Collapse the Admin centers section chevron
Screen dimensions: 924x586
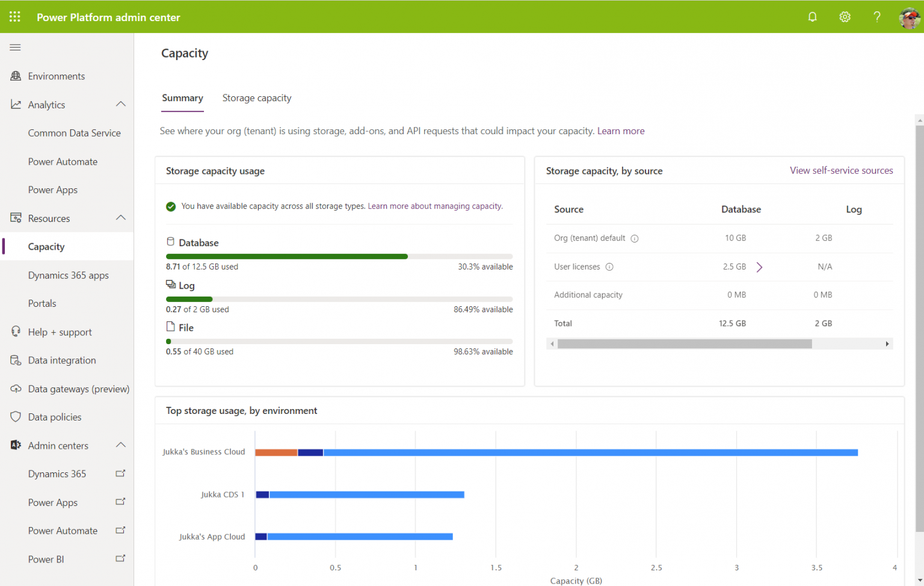[x=120, y=445]
